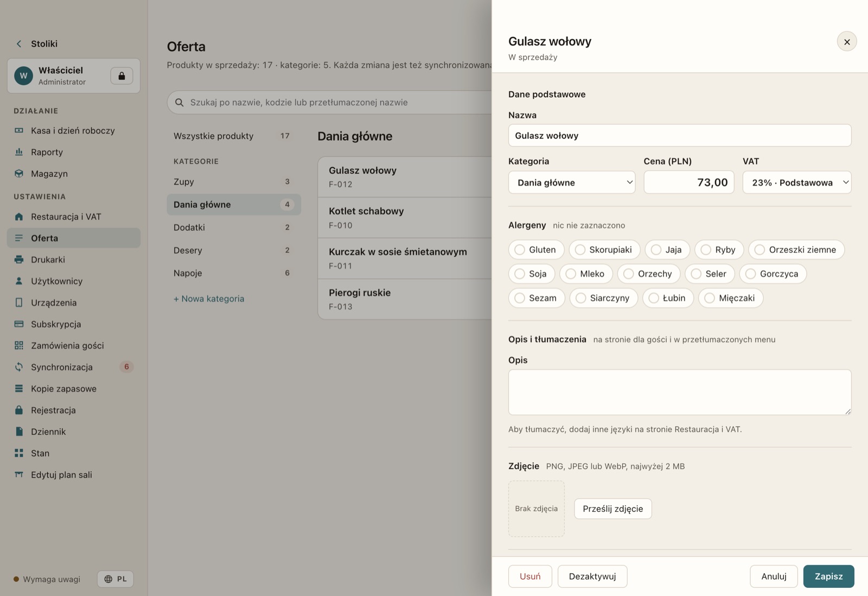Click the back arrow next to Stoliki
868x596 pixels.
19,43
